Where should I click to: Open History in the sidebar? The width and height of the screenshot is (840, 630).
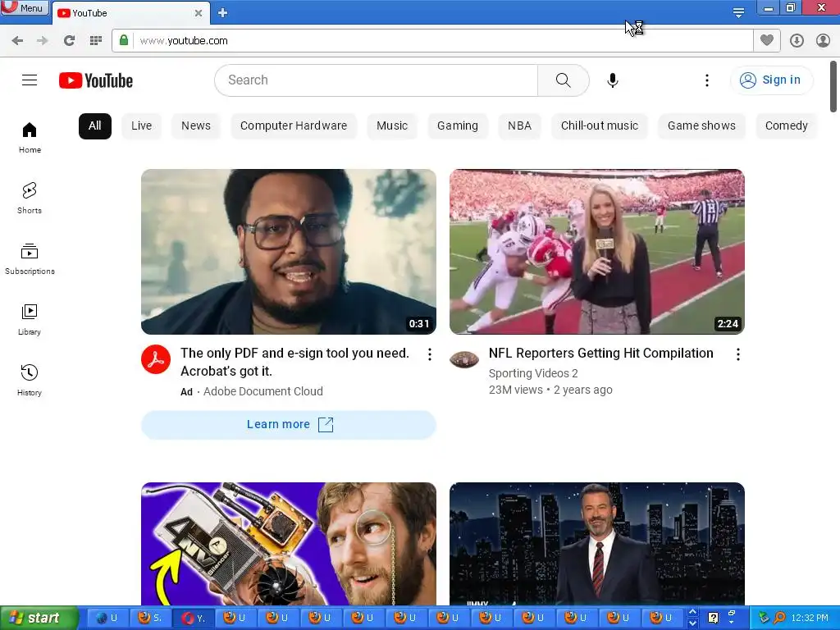pyautogui.click(x=30, y=381)
